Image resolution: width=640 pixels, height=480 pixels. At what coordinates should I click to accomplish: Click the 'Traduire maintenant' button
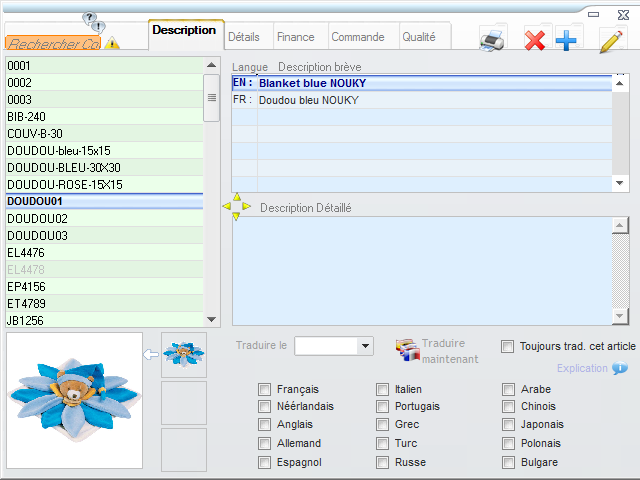point(437,351)
